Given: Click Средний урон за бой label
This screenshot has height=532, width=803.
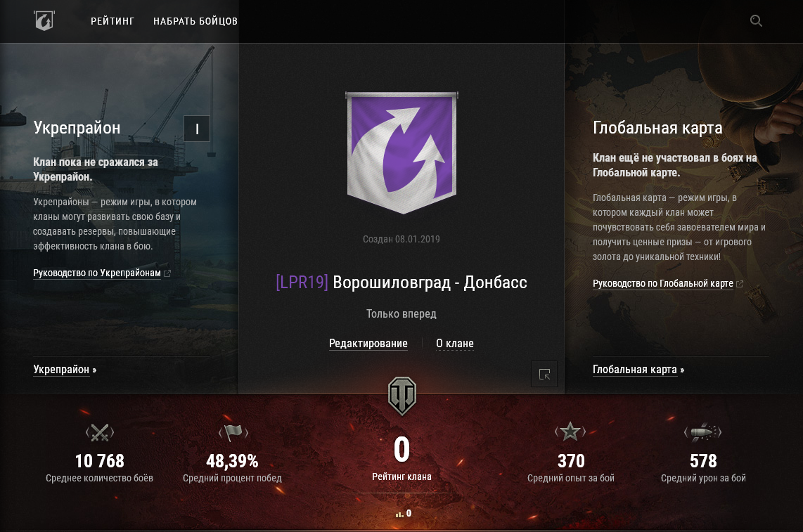Looking at the screenshot, I should (703, 478).
